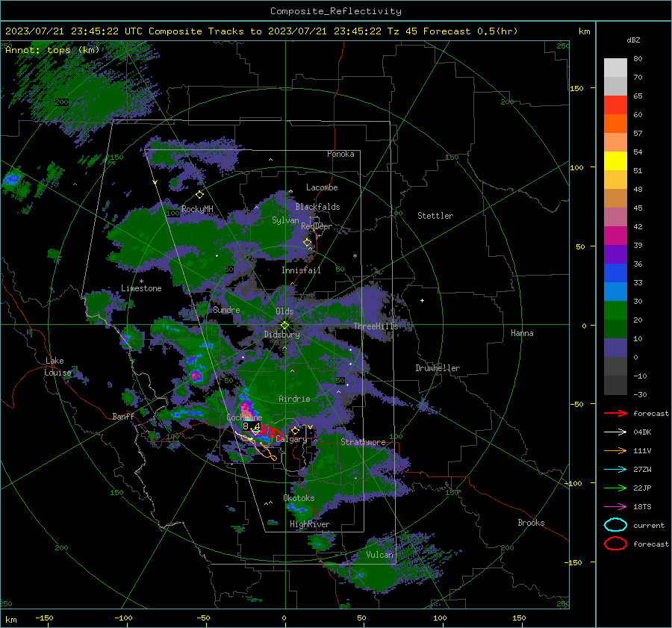Click the Ponoka town label

click(340, 154)
